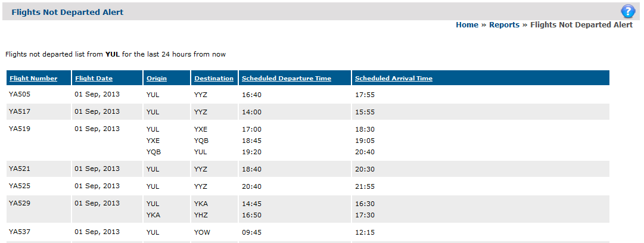
Task: Sort by Flight Date column header
Action: pos(94,79)
